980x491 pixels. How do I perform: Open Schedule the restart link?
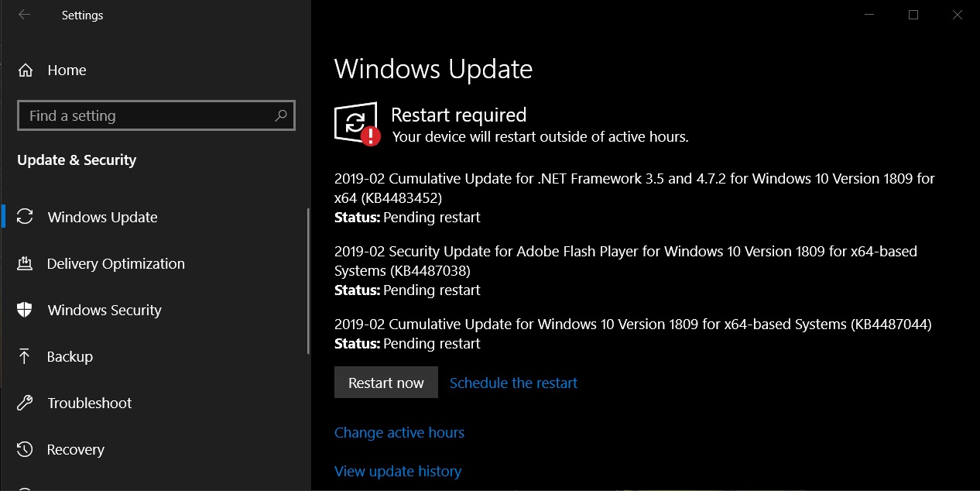513,383
